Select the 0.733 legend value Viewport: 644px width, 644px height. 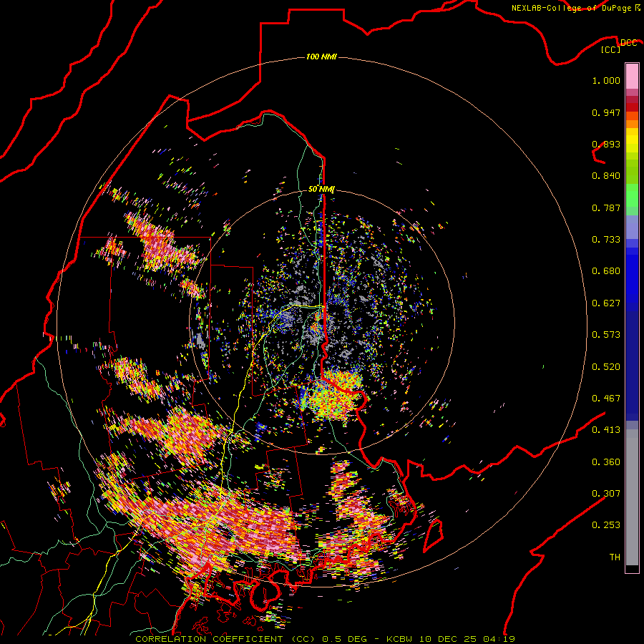click(x=606, y=240)
